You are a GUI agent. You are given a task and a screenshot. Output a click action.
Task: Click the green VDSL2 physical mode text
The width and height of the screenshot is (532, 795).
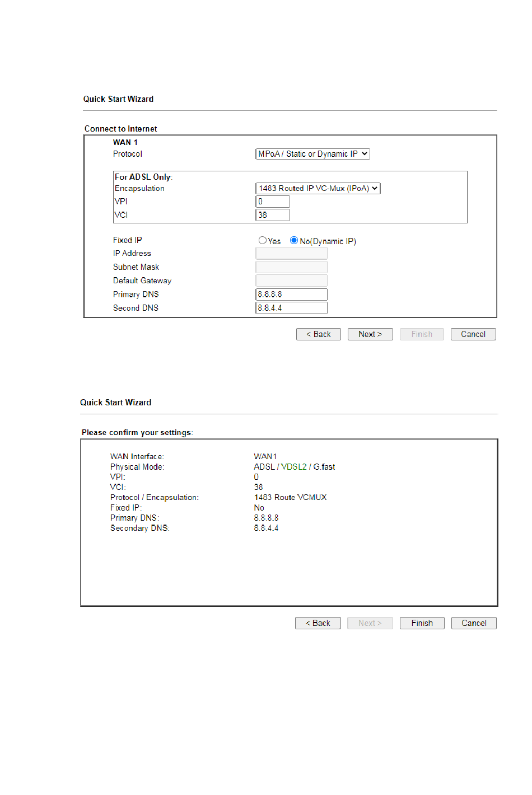293,467
